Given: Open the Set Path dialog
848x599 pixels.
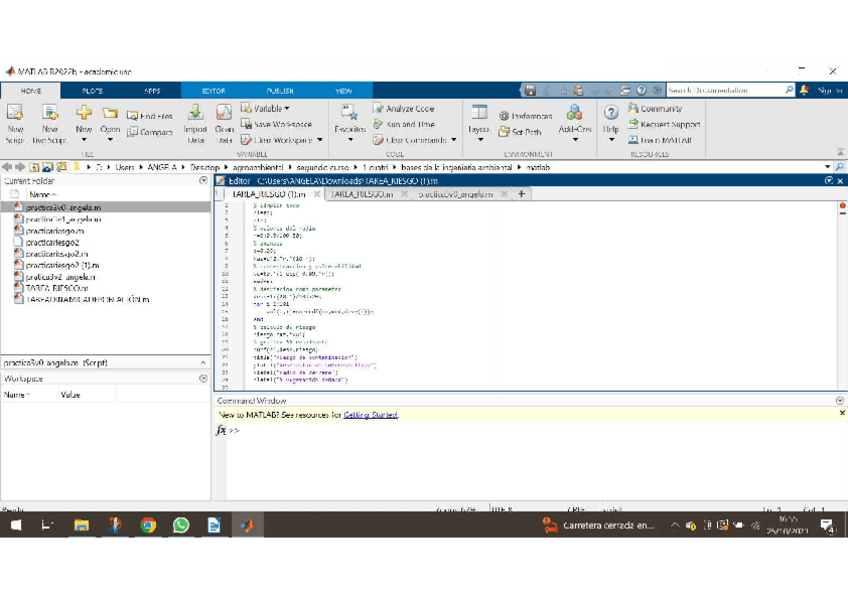Looking at the screenshot, I should point(526,130).
